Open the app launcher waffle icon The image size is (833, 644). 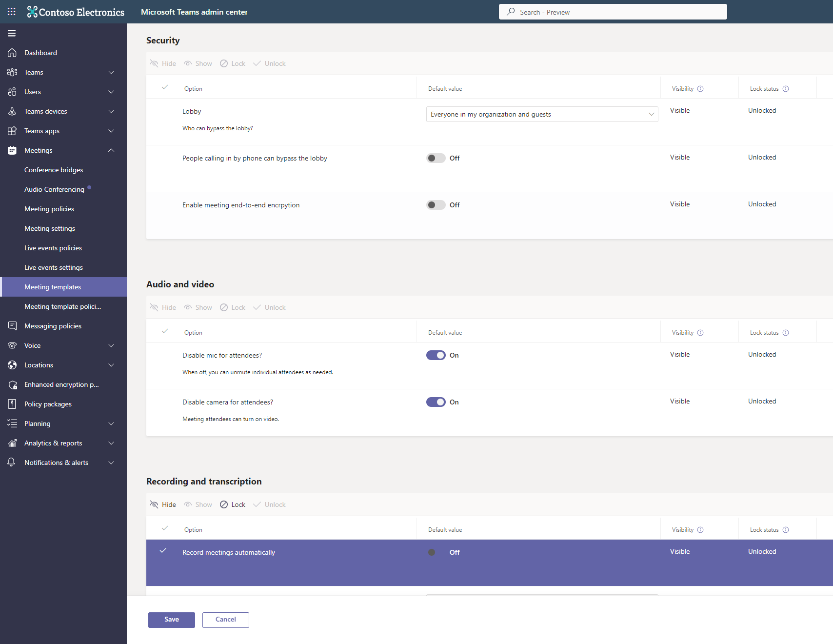pos(12,12)
